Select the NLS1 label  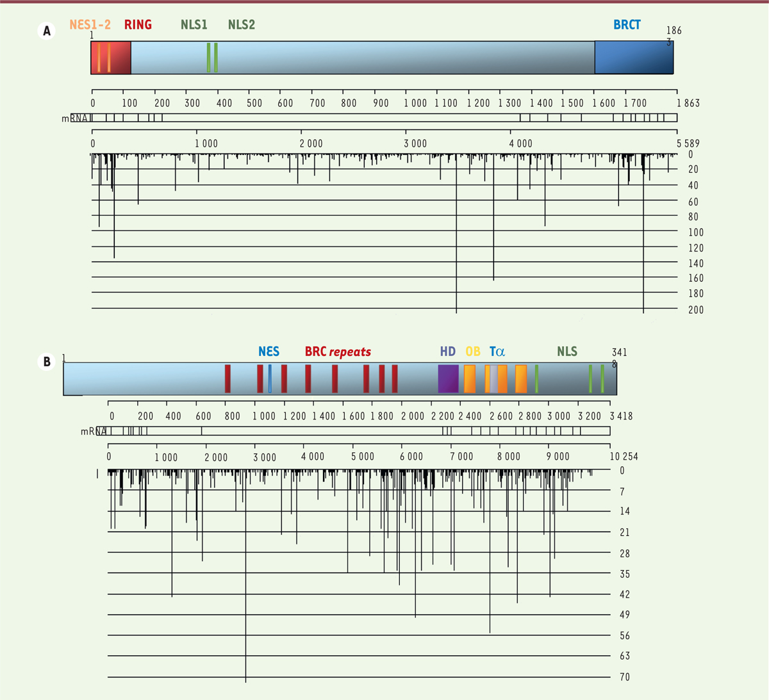[194, 25]
